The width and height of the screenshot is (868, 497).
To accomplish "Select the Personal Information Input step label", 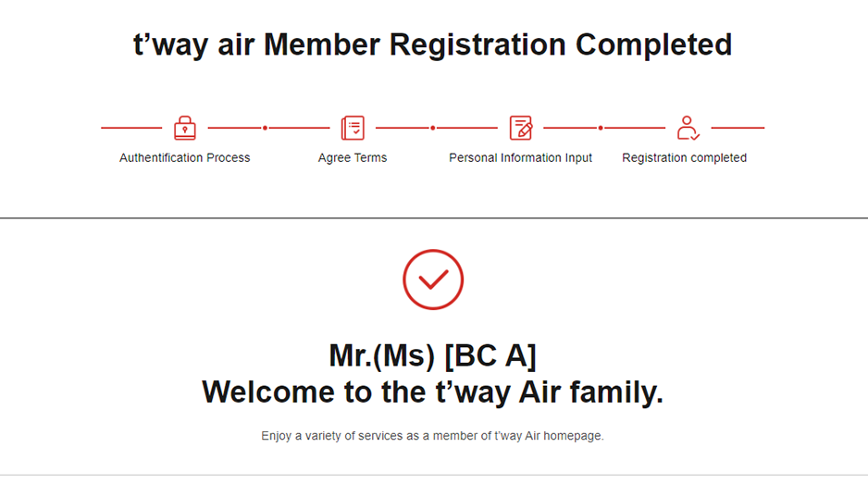I will 521,158.
